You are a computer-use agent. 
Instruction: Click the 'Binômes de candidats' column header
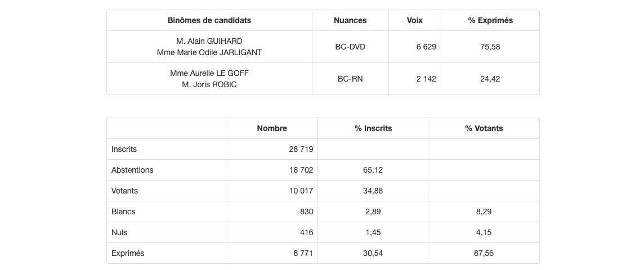point(209,20)
